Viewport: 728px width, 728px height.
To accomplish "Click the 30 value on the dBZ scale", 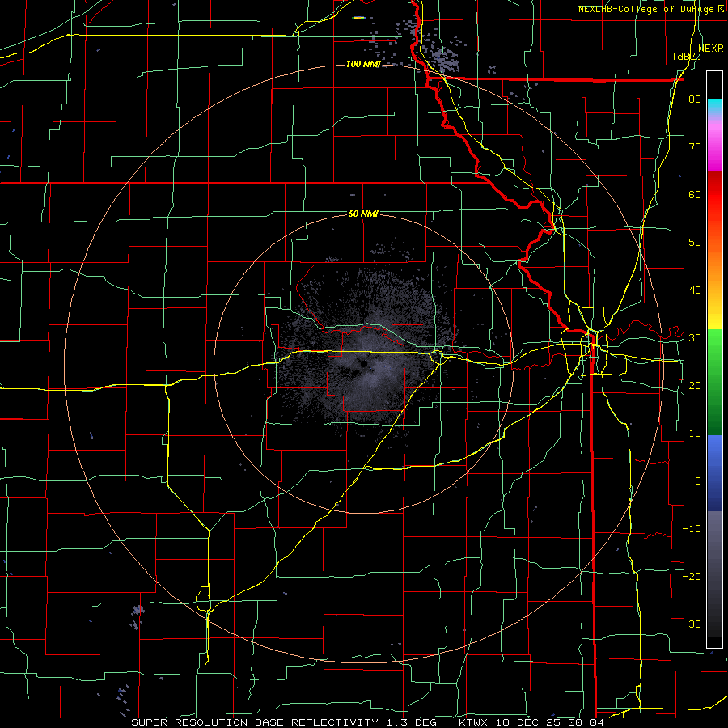I will [695, 337].
